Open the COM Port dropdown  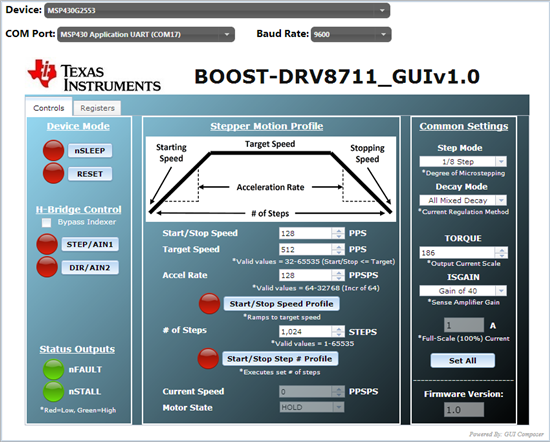pos(146,34)
